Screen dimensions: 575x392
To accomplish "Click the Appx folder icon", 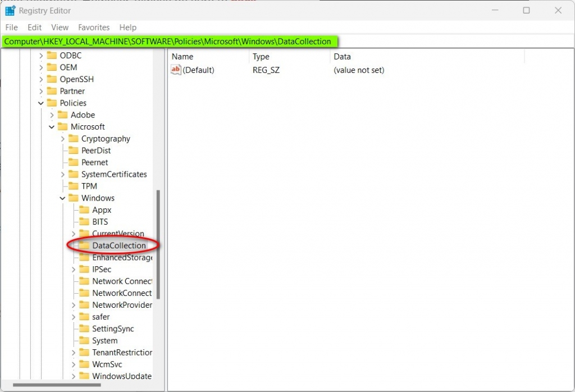I will 85,209.
